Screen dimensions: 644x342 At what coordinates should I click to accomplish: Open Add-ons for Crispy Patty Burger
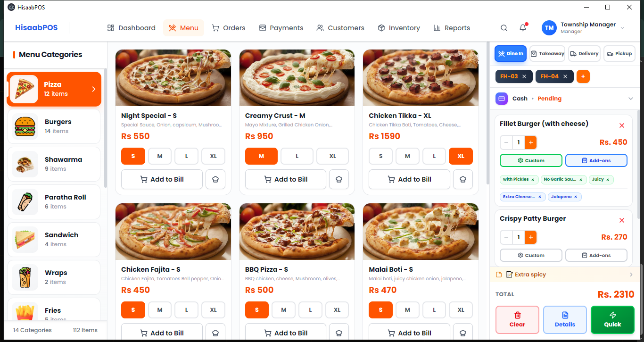tap(596, 255)
